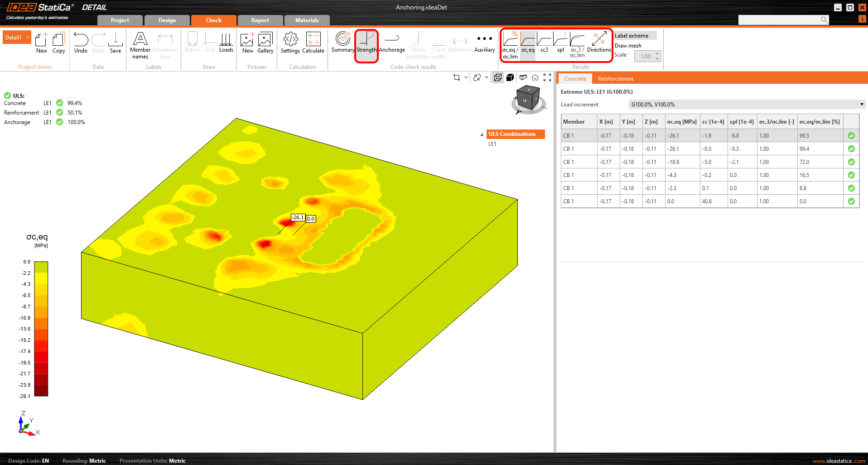This screenshot has width=868, height=465.
Task: Switch to the Report ribbon tab
Action: click(x=260, y=20)
